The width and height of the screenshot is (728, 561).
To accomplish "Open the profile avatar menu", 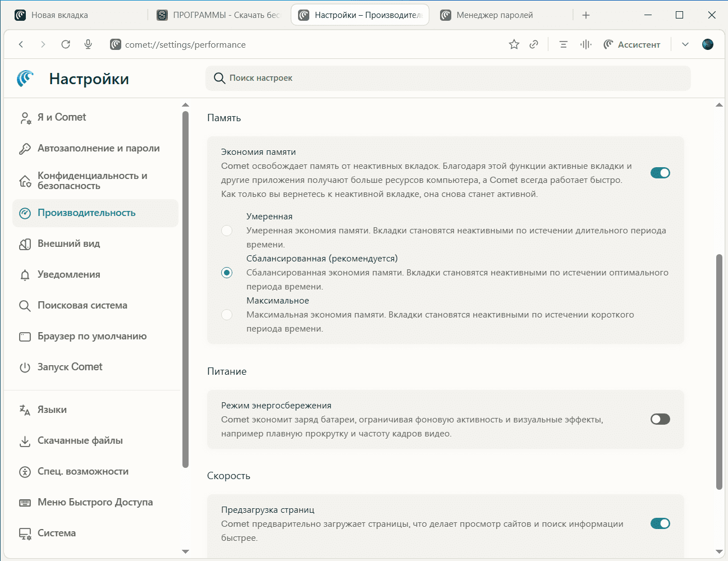I will 708,44.
